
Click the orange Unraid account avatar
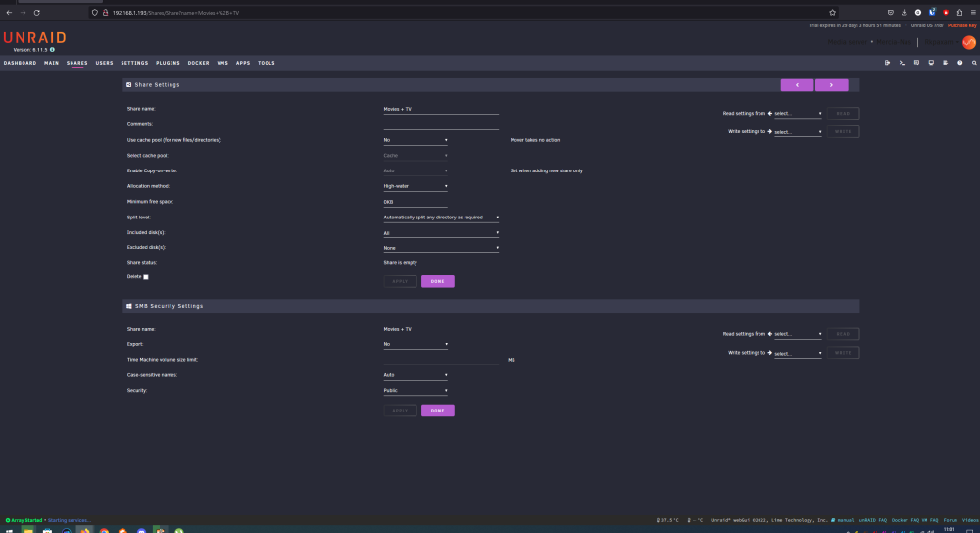969,42
